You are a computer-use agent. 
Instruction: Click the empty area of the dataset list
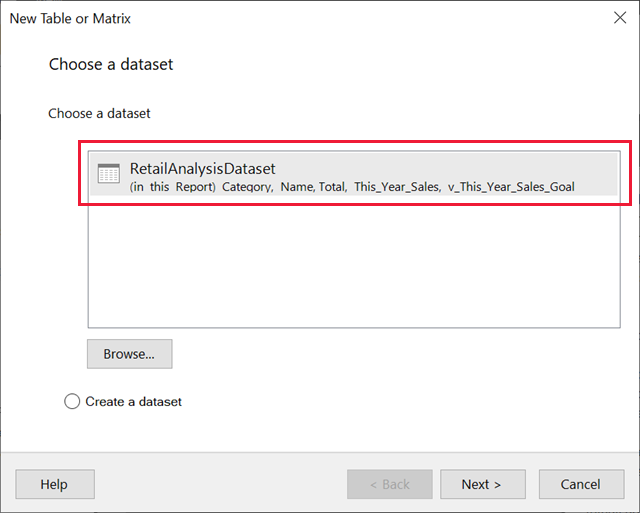(x=353, y=260)
